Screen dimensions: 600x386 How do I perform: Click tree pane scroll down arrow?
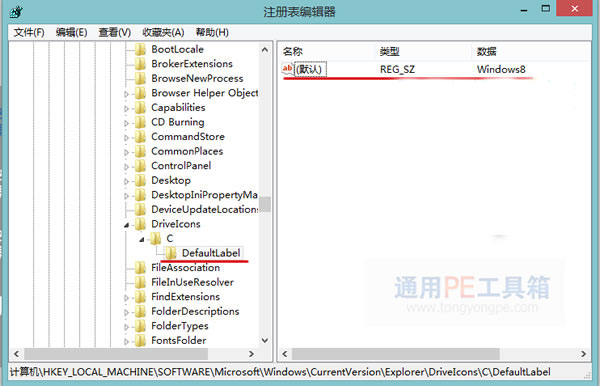click(265, 340)
